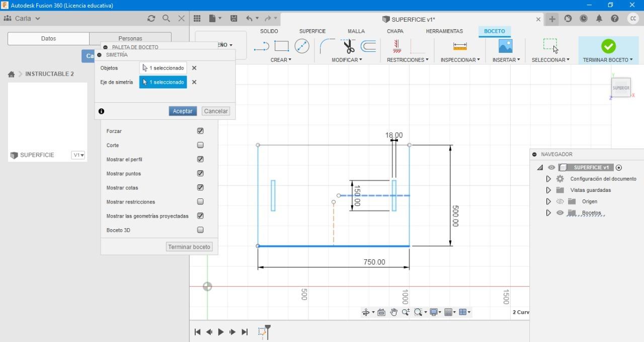Expand Configuración del documento node

[548, 179]
